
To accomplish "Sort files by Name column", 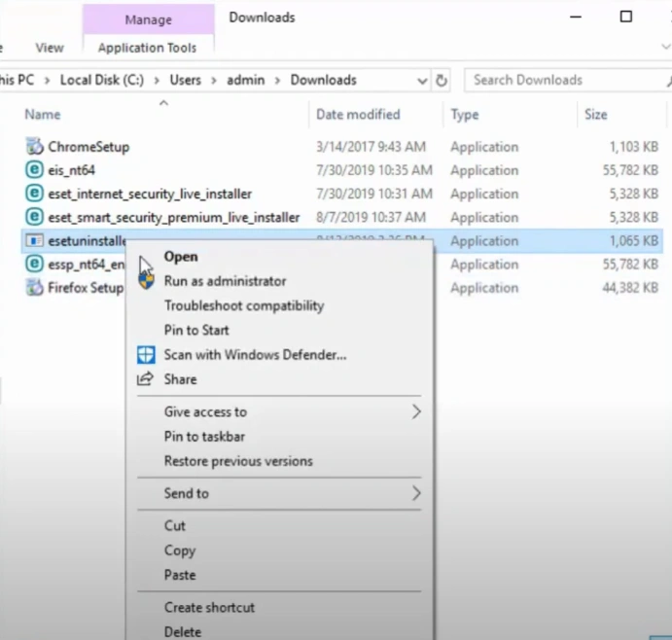I will (x=43, y=115).
